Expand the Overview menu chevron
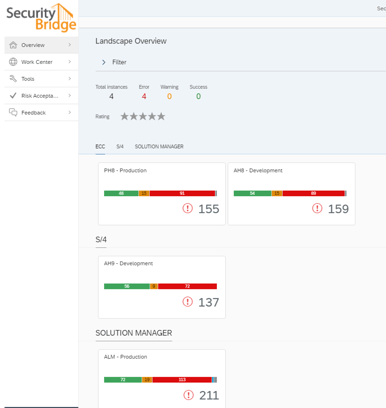The width and height of the screenshot is (386, 408). coord(70,45)
